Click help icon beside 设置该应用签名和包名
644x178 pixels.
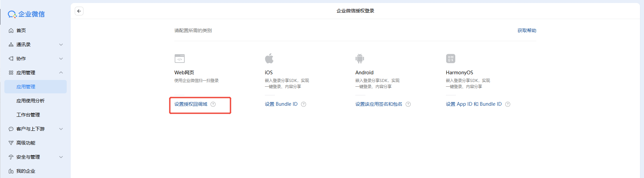pyautogui.click(x=408, y=104)
